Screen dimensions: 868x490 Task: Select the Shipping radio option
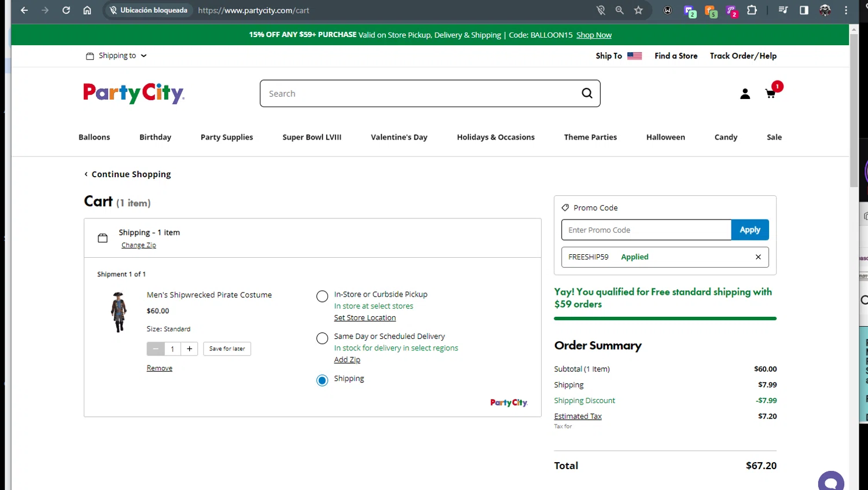click(322, 381)
